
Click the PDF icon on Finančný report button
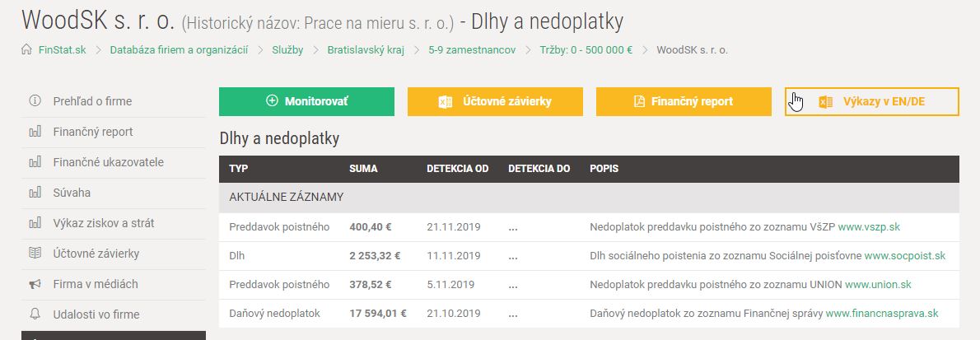click(x=638, y=102)
